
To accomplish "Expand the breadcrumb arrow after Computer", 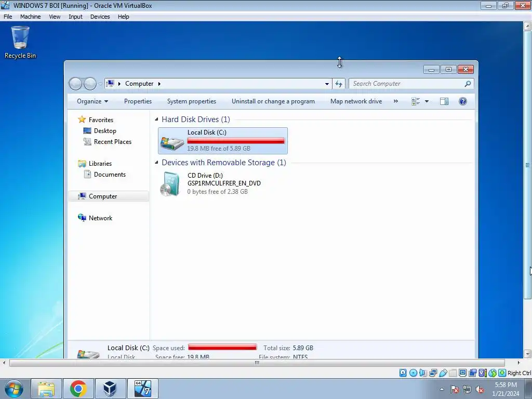I will [x=159, y=84].
